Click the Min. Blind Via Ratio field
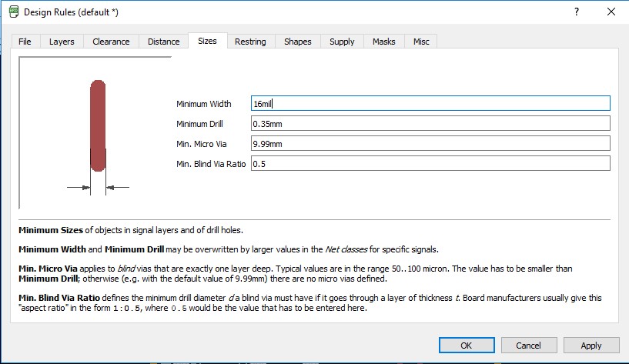The width and height of the screenshot is (629, 364). (x=430, y=164)
